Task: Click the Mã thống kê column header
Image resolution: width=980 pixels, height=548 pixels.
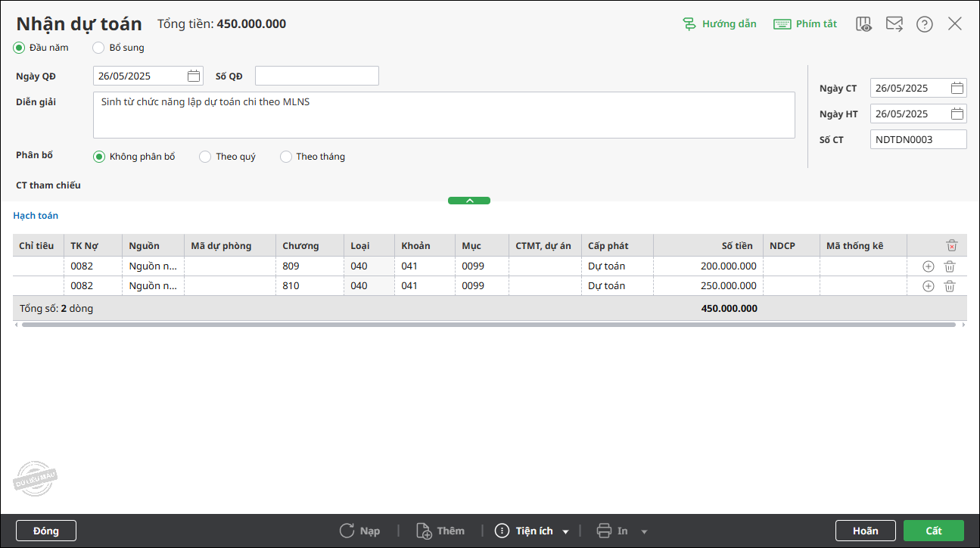Action: (863, 245)
